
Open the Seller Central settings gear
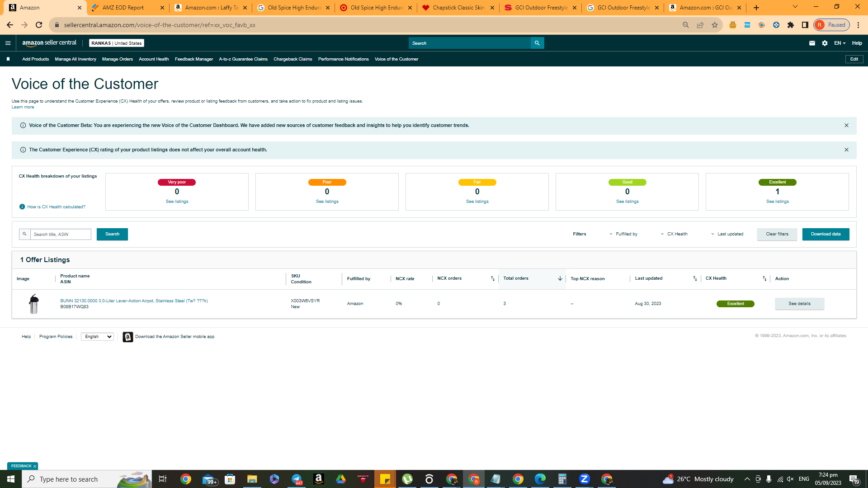click(x=825, y=43)
